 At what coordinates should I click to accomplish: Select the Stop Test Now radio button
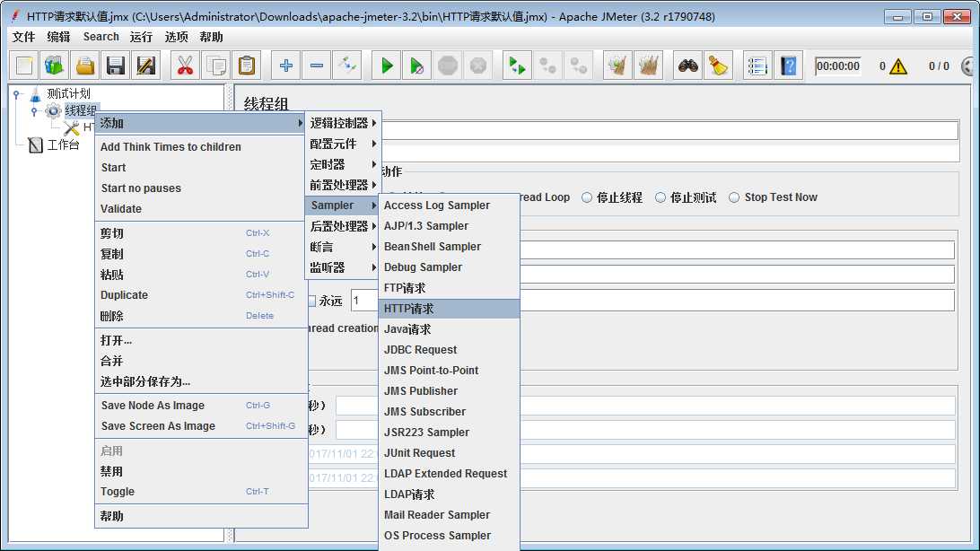pos(734,197)
